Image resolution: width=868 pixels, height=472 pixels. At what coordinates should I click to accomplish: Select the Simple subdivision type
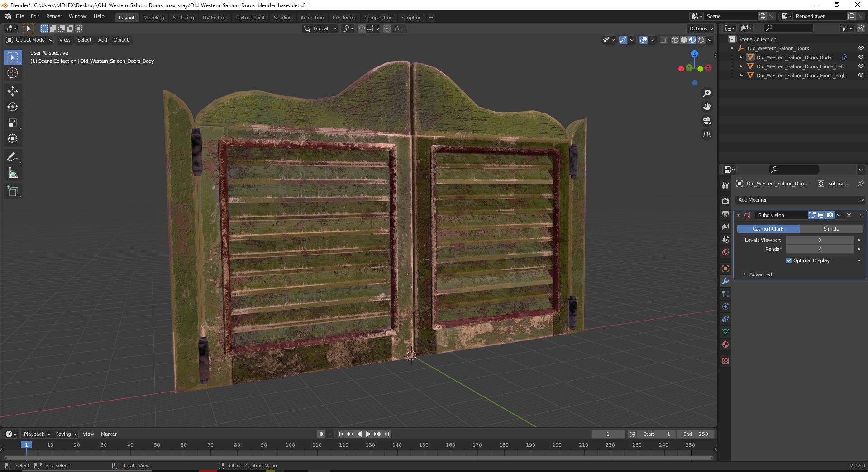click(831, 229)
